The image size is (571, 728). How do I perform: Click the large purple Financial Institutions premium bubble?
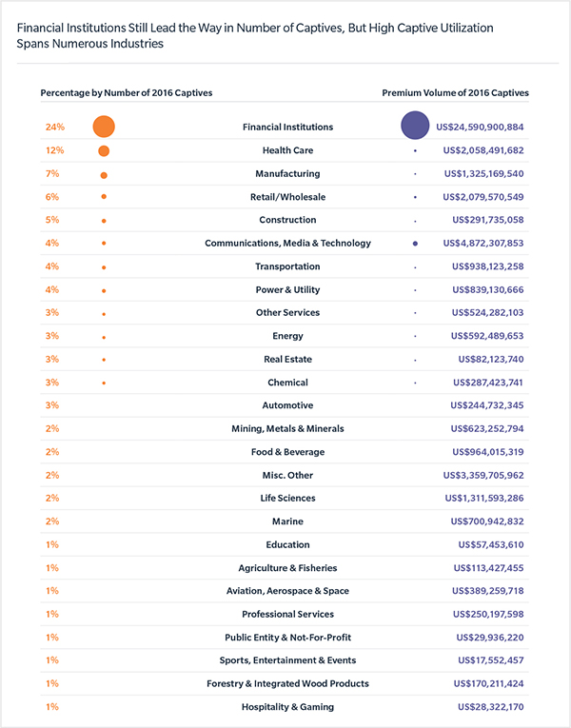[x=415, y=126]
